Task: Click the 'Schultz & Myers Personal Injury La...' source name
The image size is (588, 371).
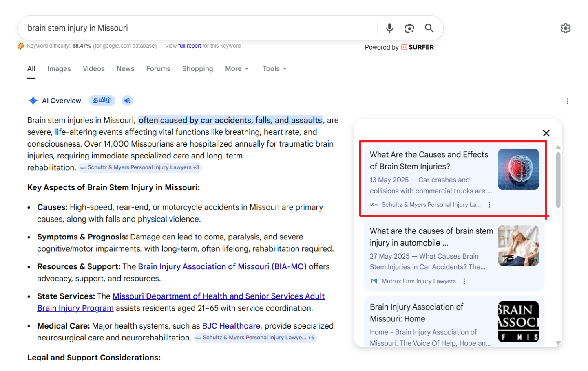Action: [x=431, y=205]
